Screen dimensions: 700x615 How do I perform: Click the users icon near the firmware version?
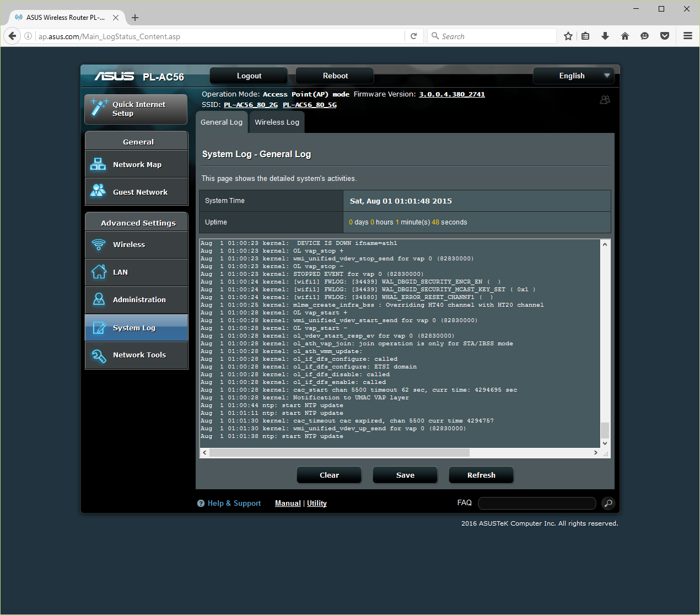coord(605,100)
